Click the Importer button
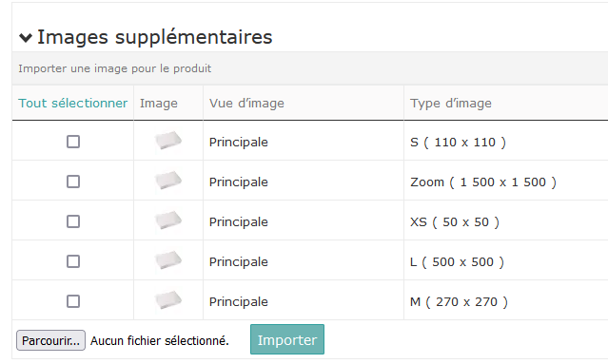Image resolution: width=608 pixels, height=364 pixels. point(287,339)
